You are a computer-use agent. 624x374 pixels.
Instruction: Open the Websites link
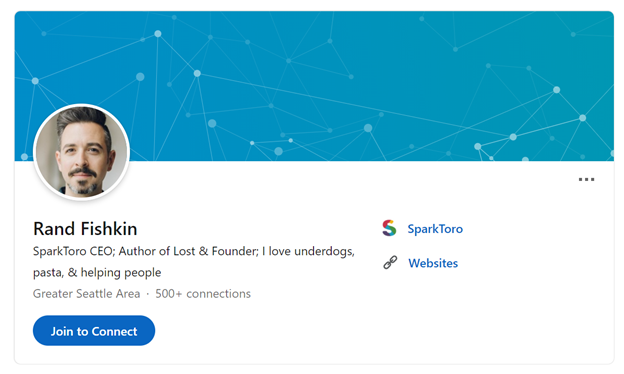(433, 263)
